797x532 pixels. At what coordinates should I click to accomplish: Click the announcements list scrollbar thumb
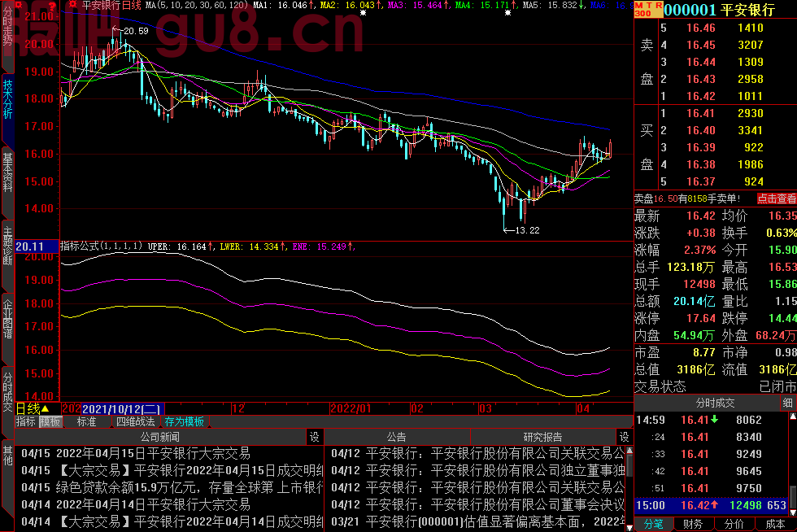click(x=629, y=466)
